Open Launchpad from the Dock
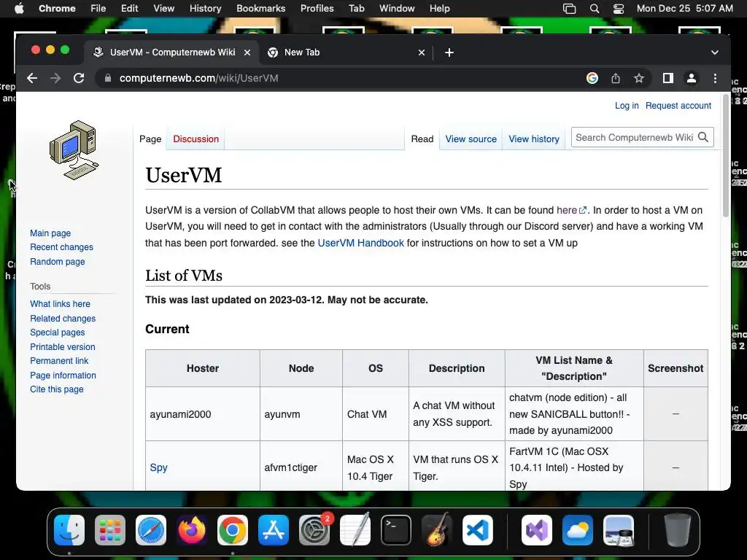The height and width of the screenshot is (560, 747). (110, 530)
